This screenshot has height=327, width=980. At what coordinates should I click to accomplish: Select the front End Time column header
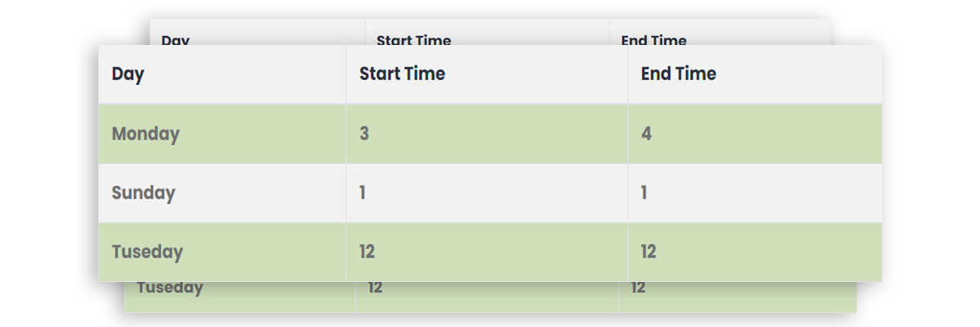[x=678, y=74]
